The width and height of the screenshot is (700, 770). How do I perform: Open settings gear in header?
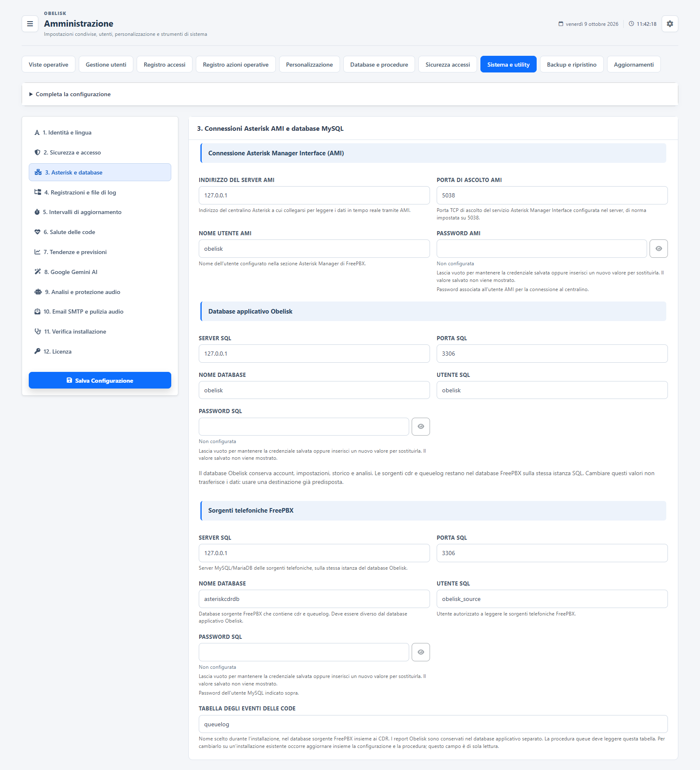(x=670, y=24)
